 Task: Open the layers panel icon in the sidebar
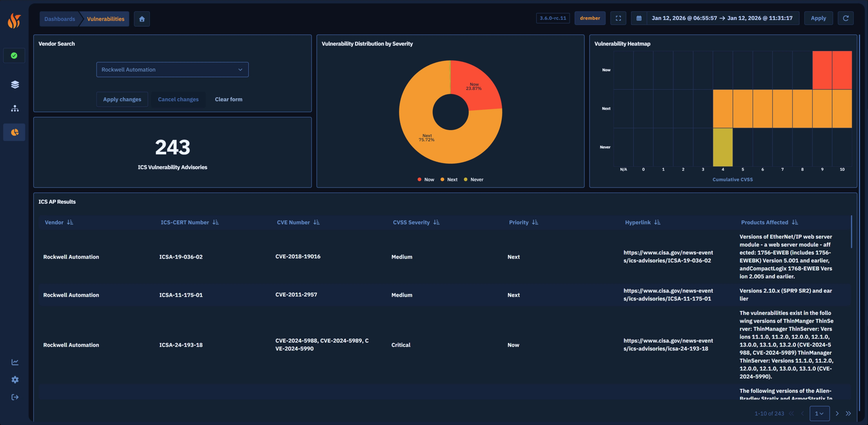[14, 84]
